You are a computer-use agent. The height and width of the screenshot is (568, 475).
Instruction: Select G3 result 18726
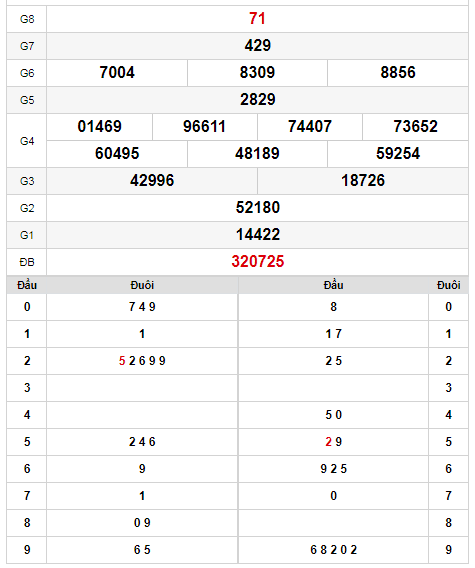(363, 180)
